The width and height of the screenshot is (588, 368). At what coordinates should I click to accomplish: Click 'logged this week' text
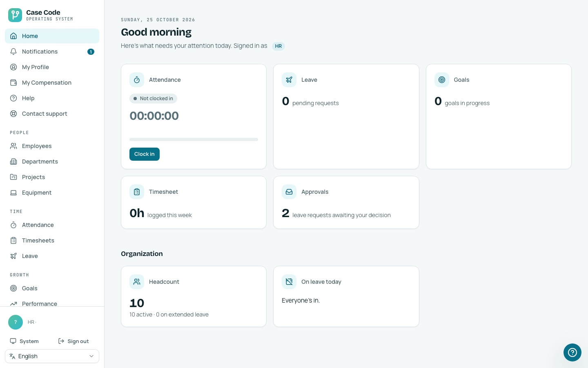169,215
